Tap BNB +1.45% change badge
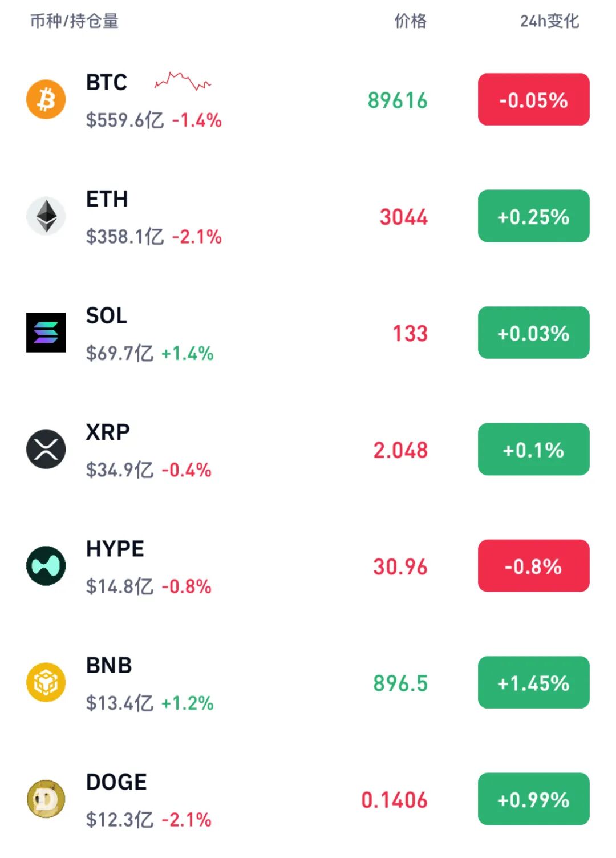616x858 pixels. pyautogui.click(x=533, y=682)
